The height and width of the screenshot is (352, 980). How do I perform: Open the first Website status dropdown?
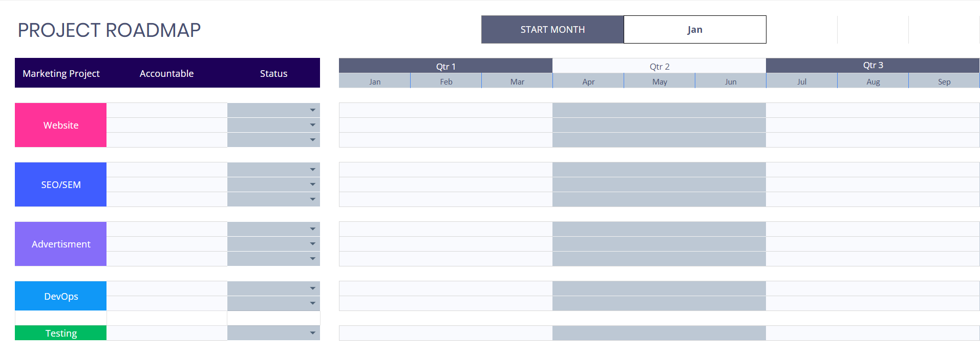coord(312,110)
